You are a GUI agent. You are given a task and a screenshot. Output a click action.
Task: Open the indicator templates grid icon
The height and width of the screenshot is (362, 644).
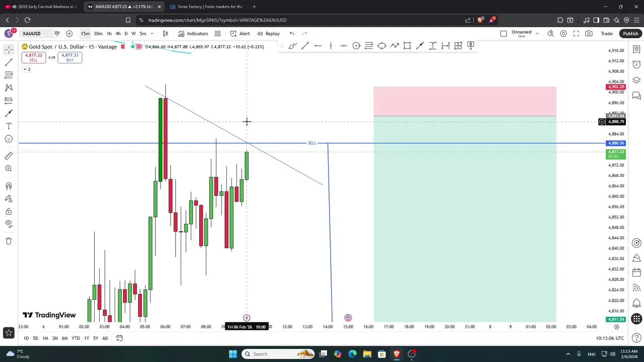click(x=218, y=34)
